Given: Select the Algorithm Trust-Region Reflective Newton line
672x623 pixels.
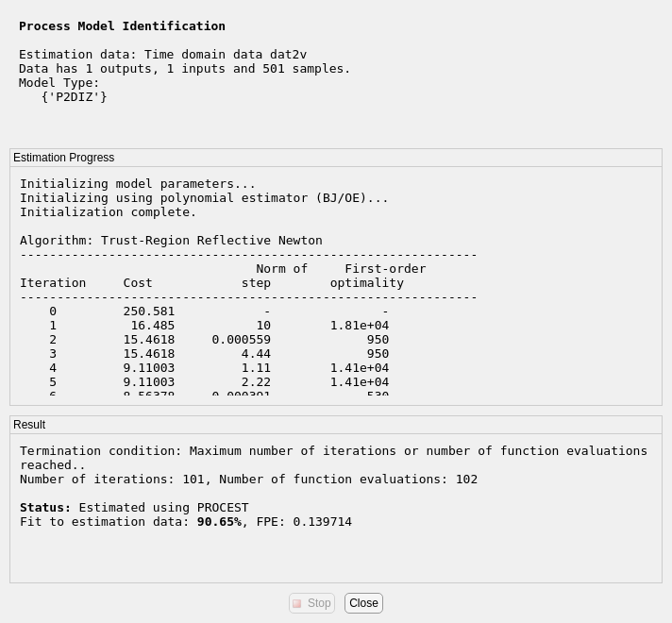Looking at the screenshot, I should pyautogui.click(x=171, y=241).
